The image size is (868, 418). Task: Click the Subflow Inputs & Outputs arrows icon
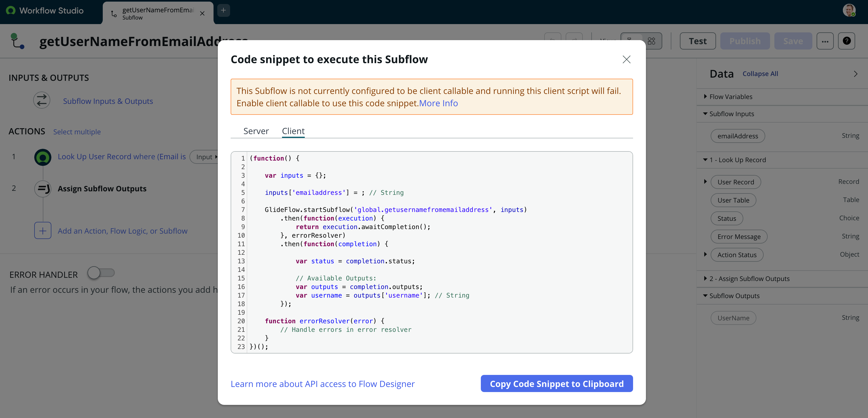pos(42,100)
